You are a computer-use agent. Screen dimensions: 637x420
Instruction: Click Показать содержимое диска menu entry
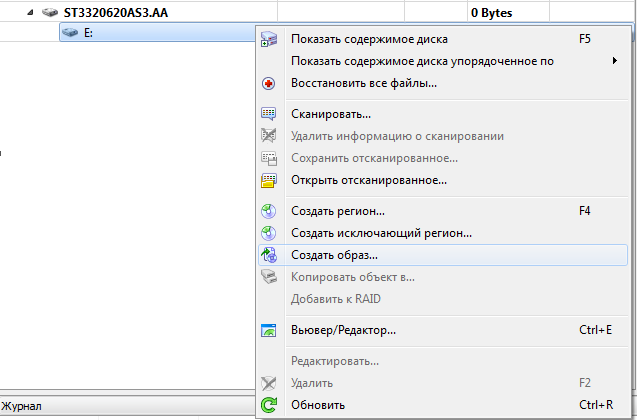click(369, 39)
